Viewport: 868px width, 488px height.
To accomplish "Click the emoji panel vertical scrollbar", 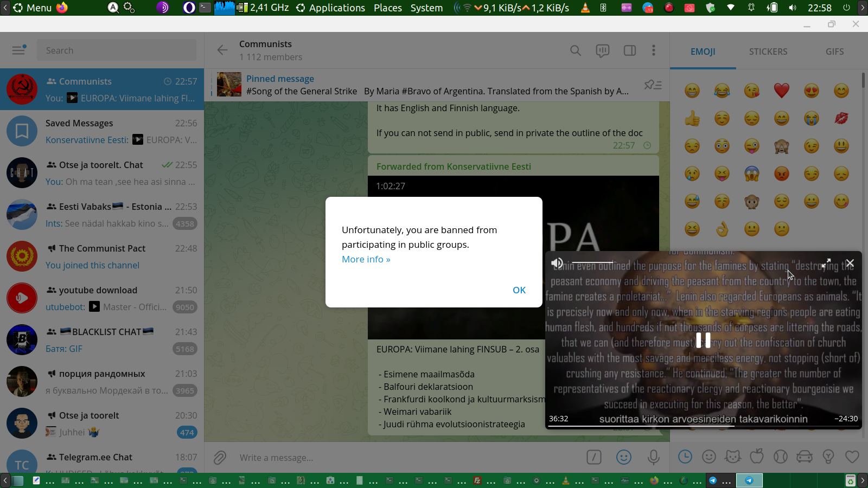I will (864, 80).
